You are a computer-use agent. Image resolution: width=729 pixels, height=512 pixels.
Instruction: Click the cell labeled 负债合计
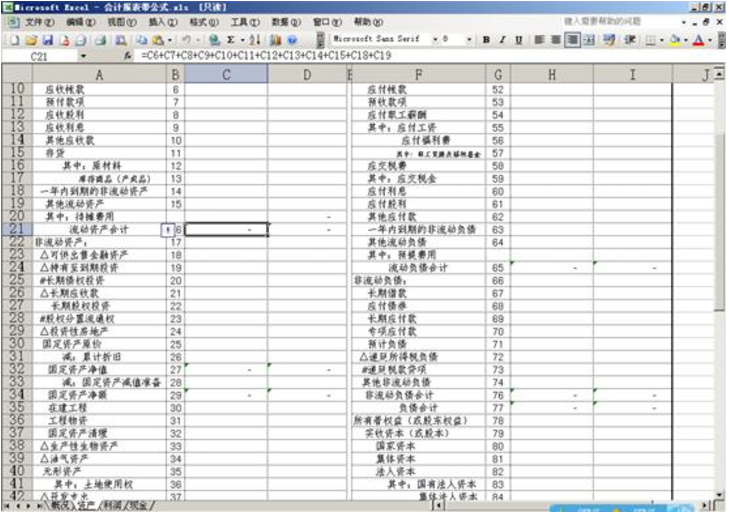pos(418,408)
